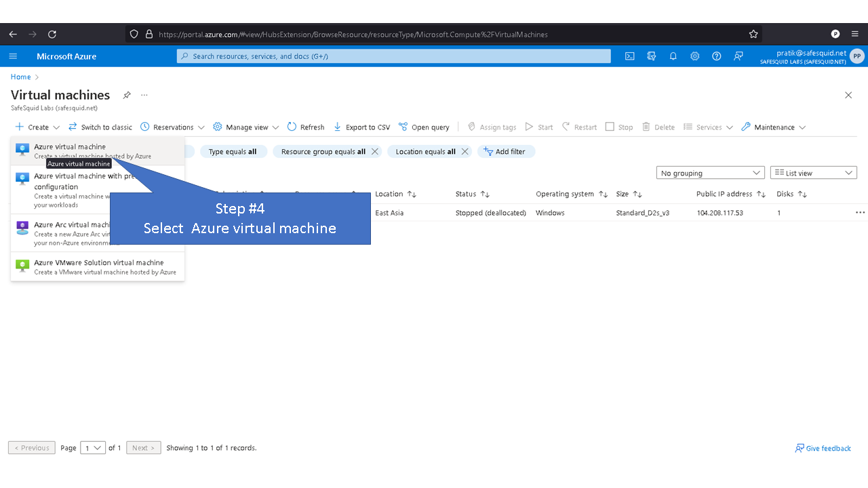Image resolution: width=868 pixels, height=488 pixels.
Task: Reload the browser page
Action: pyautogui.click(x=52, y=34)
